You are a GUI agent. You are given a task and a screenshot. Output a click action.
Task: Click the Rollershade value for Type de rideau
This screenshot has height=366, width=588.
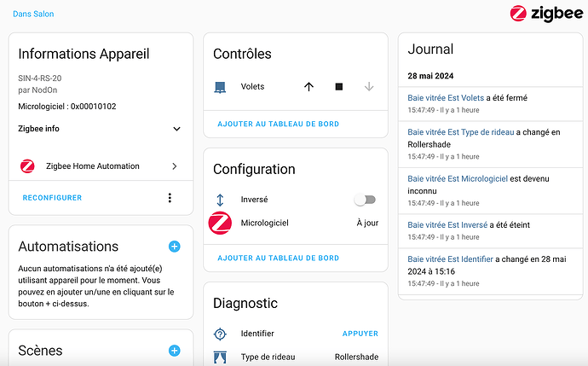pos(356,357)
